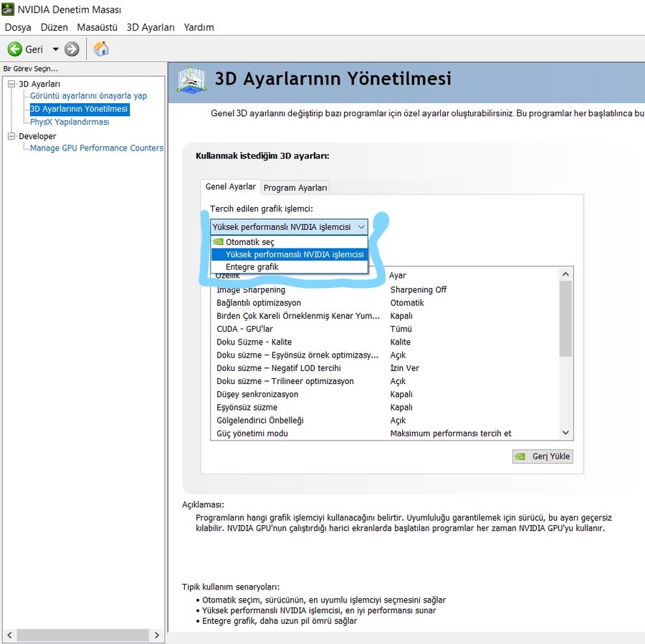Click the settings list scroll up arrow
The image size is (645, 644).
(565, 274)
